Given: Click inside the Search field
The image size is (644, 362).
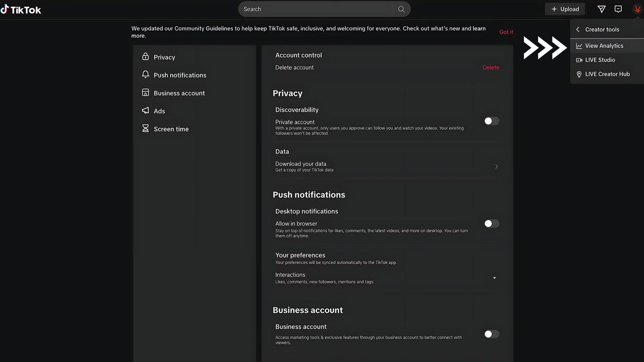Looking at the screenshot, I should coord(314,9).
